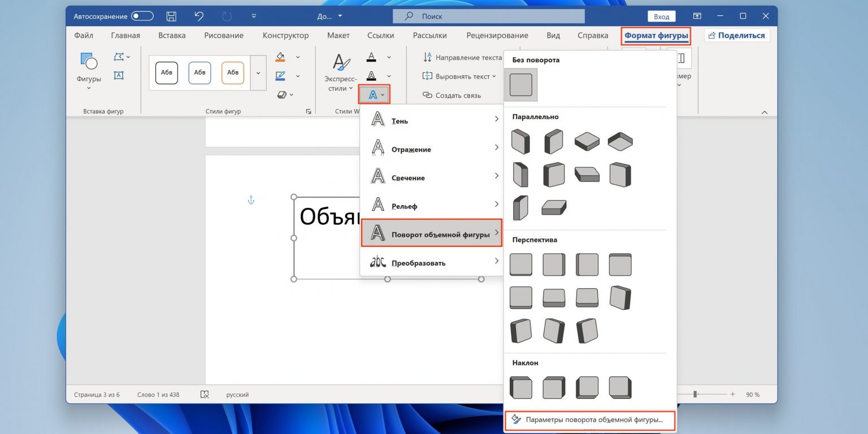Click the Shape Outline pen icon

tap(281, 76)
